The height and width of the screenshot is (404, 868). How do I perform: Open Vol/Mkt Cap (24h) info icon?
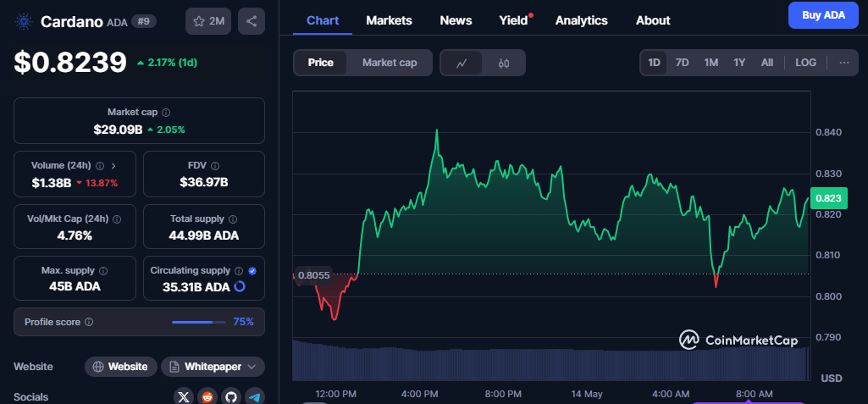117,219
